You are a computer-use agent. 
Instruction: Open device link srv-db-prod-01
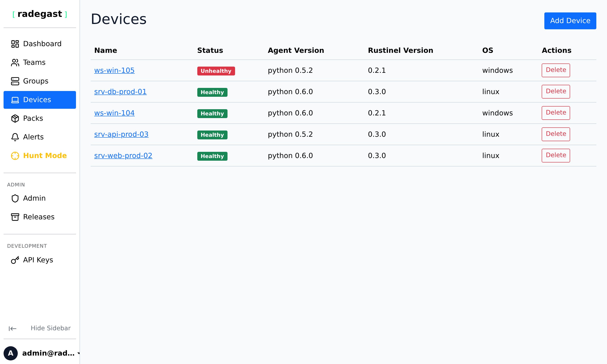tap(120, 92)
